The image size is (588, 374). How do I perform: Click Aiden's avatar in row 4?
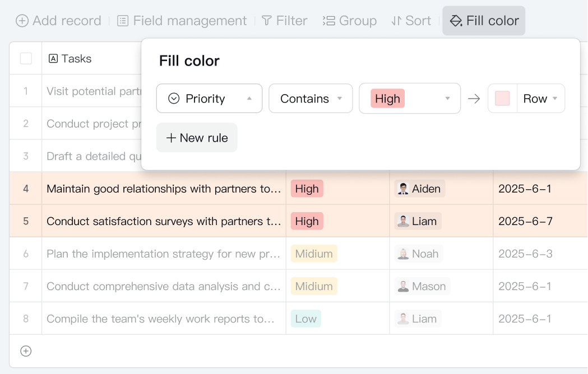(403, 189)
